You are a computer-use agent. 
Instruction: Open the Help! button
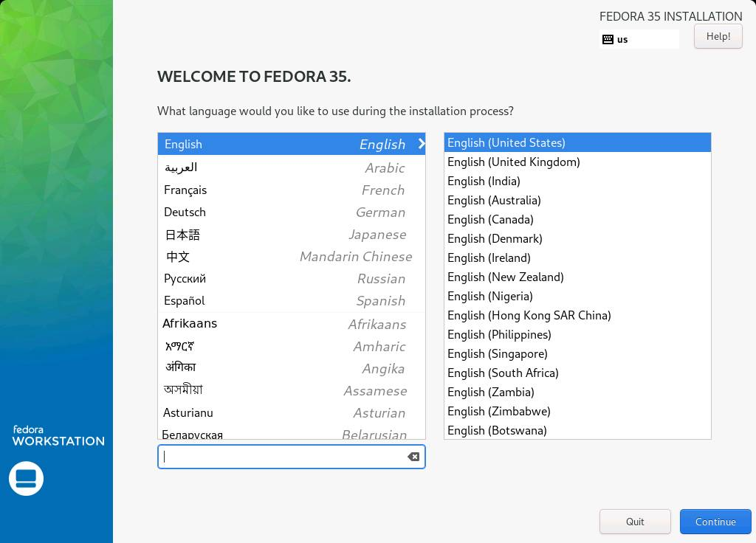coord(718,37)
